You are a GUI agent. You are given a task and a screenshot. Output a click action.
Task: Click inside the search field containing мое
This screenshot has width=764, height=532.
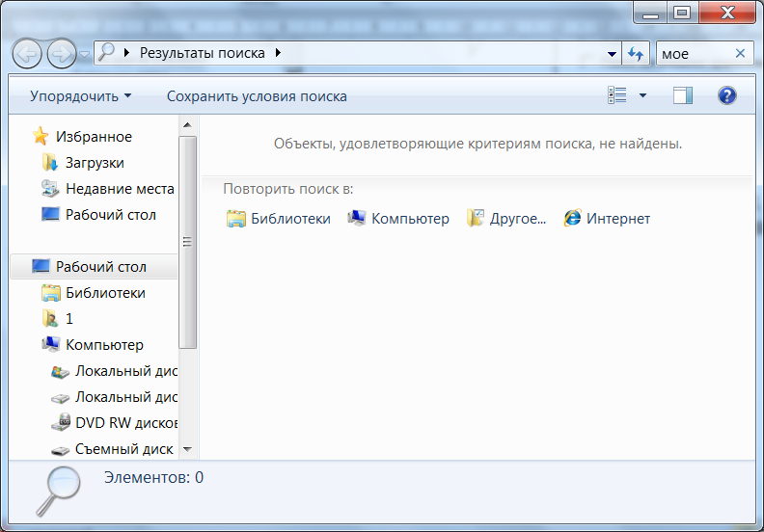pos(695,54)
